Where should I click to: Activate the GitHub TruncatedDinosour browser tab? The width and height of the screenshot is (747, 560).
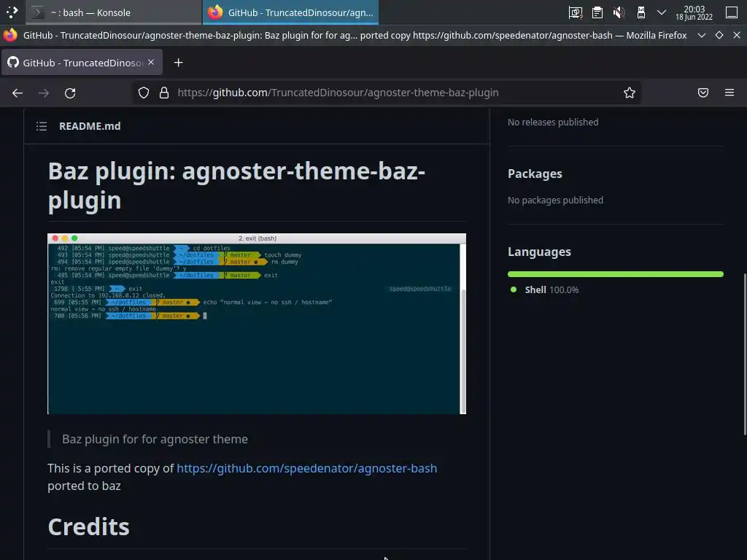pos(82,63)
